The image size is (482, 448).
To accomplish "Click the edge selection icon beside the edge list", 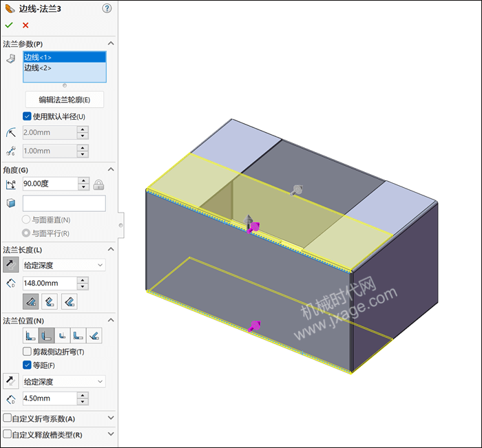I will pos(11,58).
